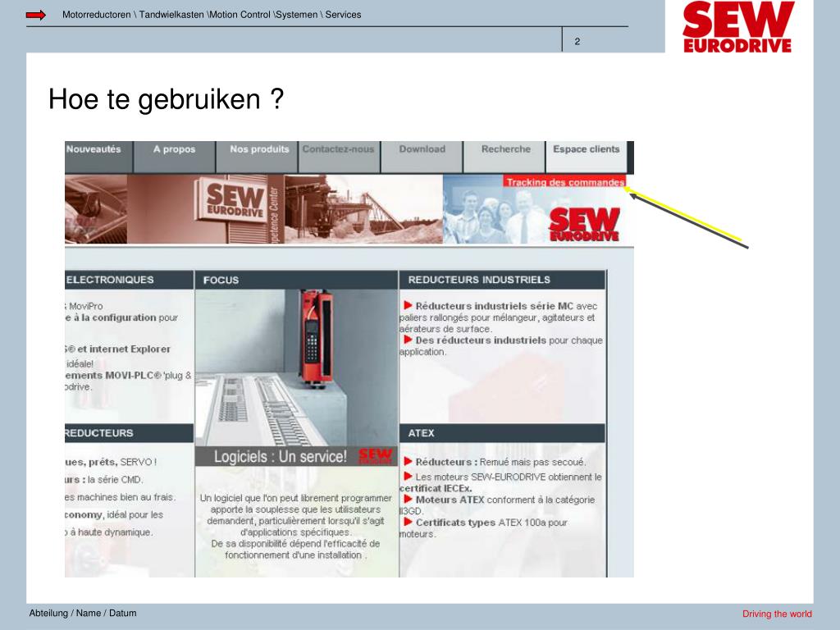840x630 pixels.
Task: Click the red MoviPro device image in Focus
Action: pyautogui.click(x=316, y=337)
